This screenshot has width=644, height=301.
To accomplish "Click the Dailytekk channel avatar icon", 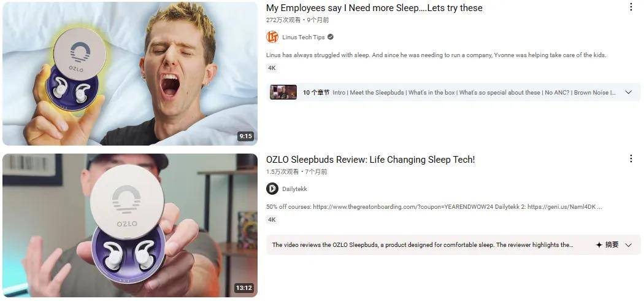I will click(272, 189).
